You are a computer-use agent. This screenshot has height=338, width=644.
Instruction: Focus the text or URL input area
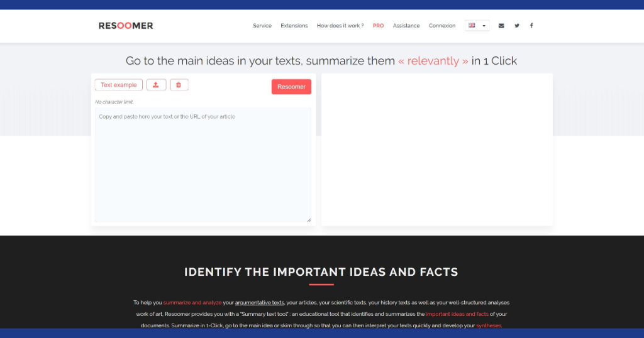(203, 165)
